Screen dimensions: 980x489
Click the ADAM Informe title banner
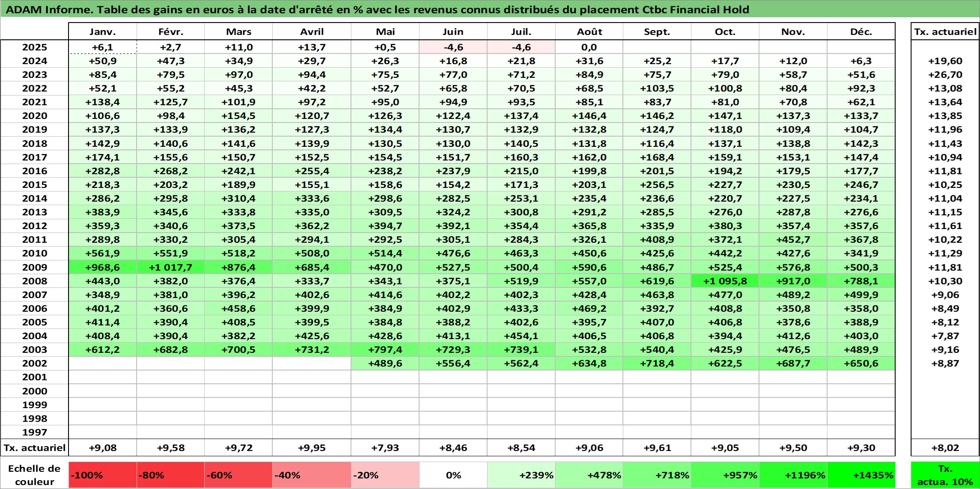pos(490,9)
